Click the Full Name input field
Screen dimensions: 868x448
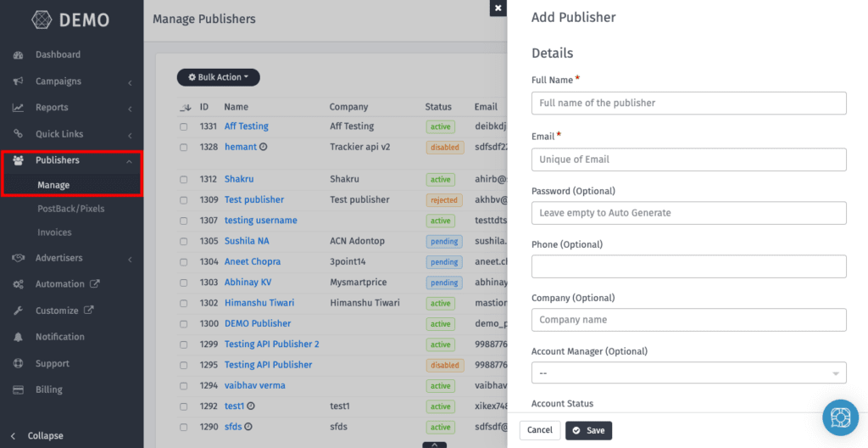pos(688,103)
